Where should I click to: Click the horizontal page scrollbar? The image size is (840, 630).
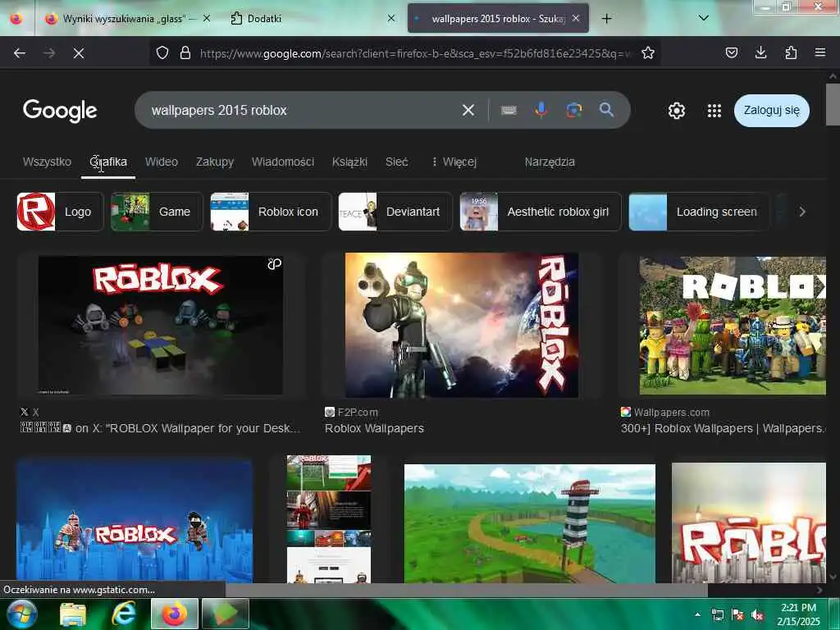pyautogui.click(x=466, y=590)
